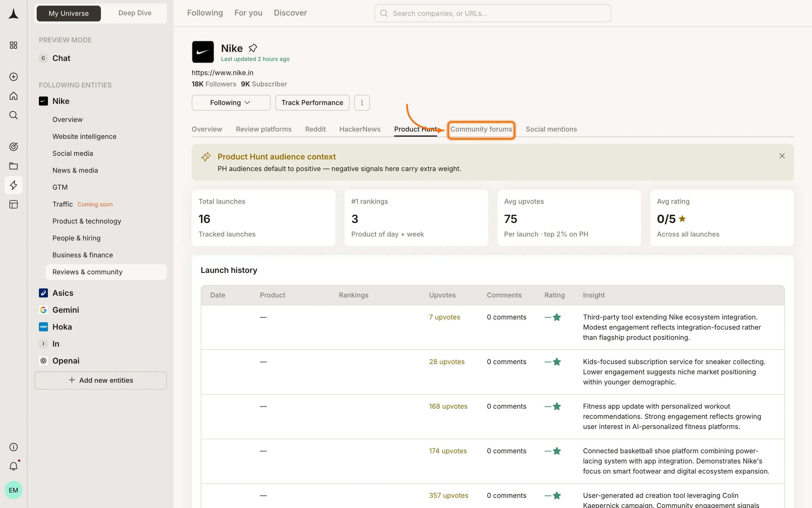This screenshot has height=508, width=812.
Task: Open Product & technology in sidebar
Action: (x=87, y=221)
